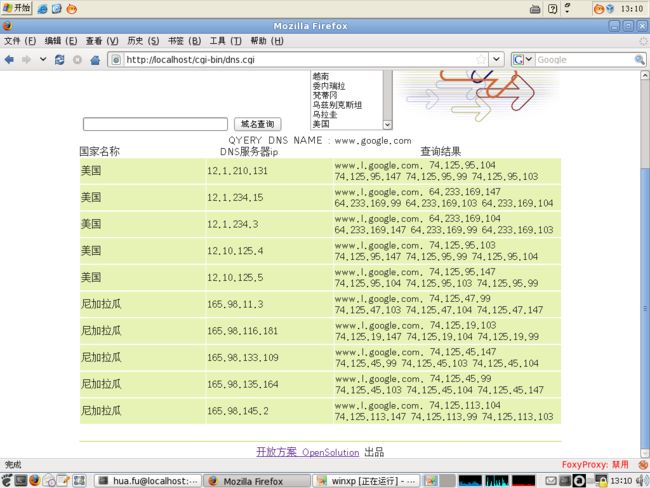Open the Google search engine selector dropdown
Viewport: 650px width, 488px height.
click(522, 60)
